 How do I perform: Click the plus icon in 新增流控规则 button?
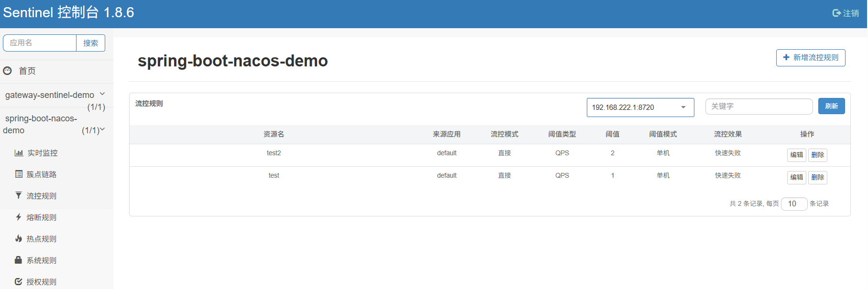(x=786, y=57)
